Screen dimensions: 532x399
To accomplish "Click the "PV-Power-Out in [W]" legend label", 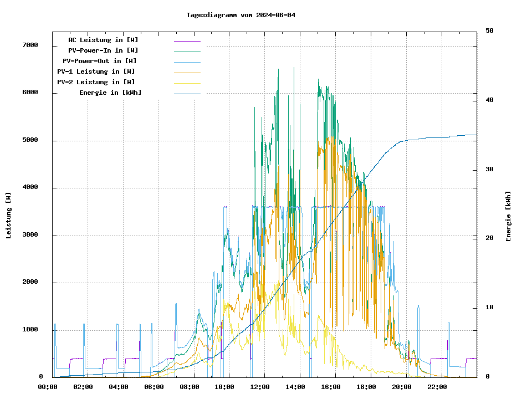I will coord(100,61).
